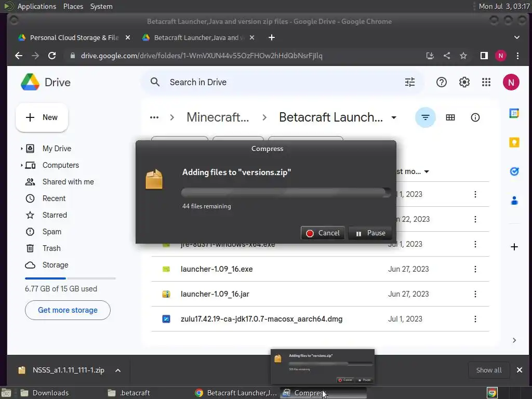The width and height of the screenshot is (532, 399).
Task: Open Shared with me
Action: pyautogui.click(x=68, y=182)
